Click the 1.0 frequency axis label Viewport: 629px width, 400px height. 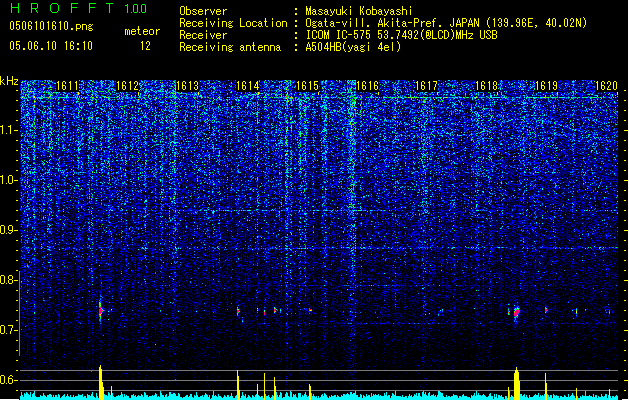pos(9,180)
